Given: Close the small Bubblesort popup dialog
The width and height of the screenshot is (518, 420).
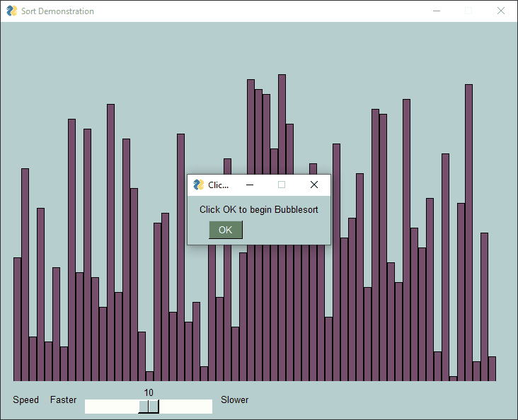Looking at the screenshot, I should coord(314,185).
